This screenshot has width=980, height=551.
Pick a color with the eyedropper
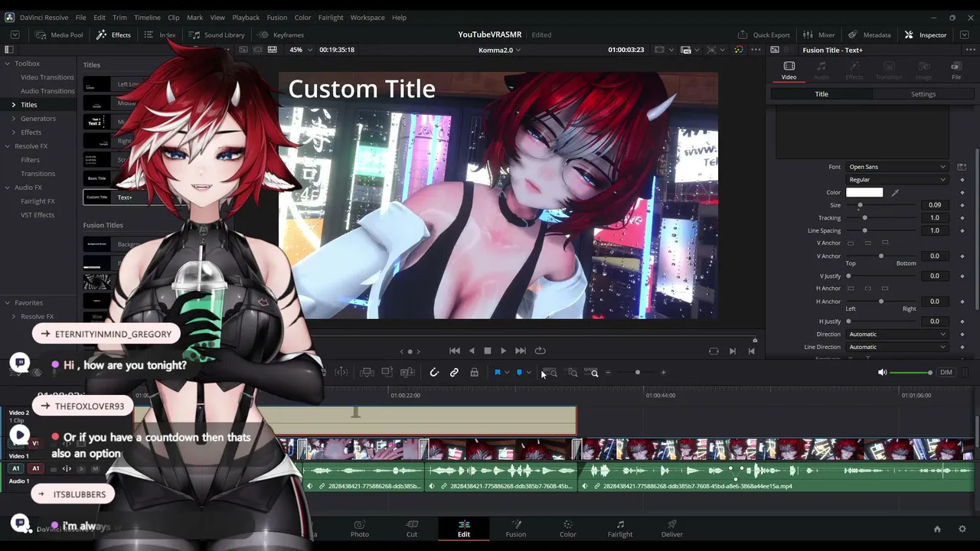pos(895,193)
